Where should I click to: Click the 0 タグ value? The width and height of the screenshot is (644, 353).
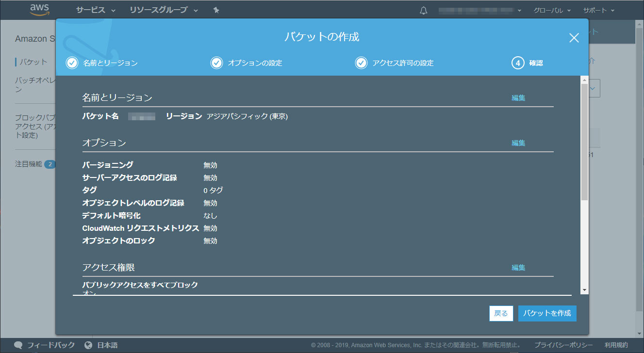click(x=213, y=190)
